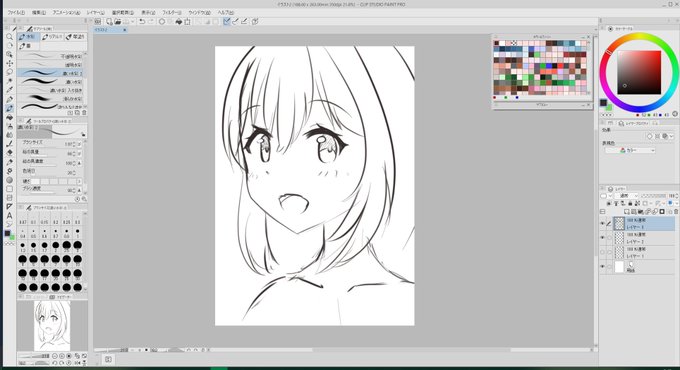Toggle visibility of the 用紙 paper layer

click(x=602, y=267)
